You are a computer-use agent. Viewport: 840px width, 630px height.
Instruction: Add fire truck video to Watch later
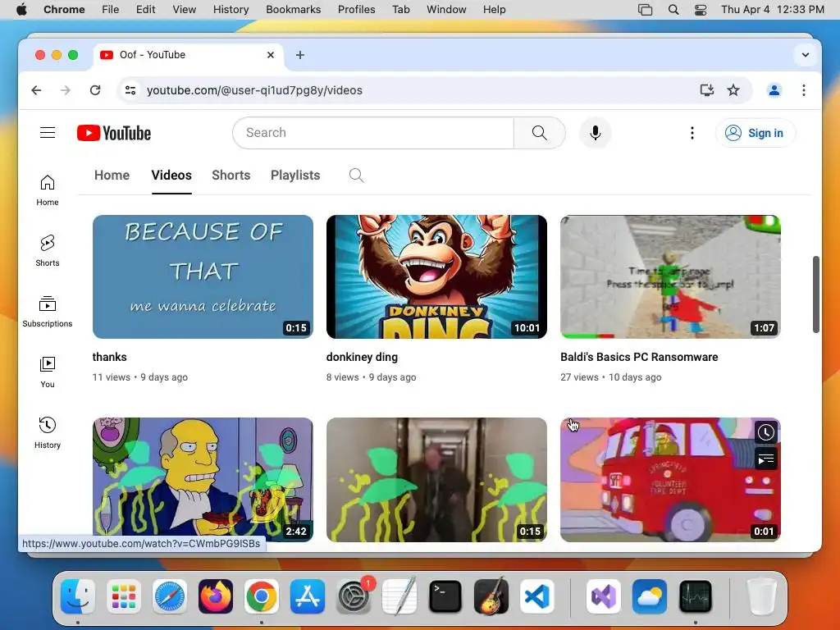pos(766,432)
